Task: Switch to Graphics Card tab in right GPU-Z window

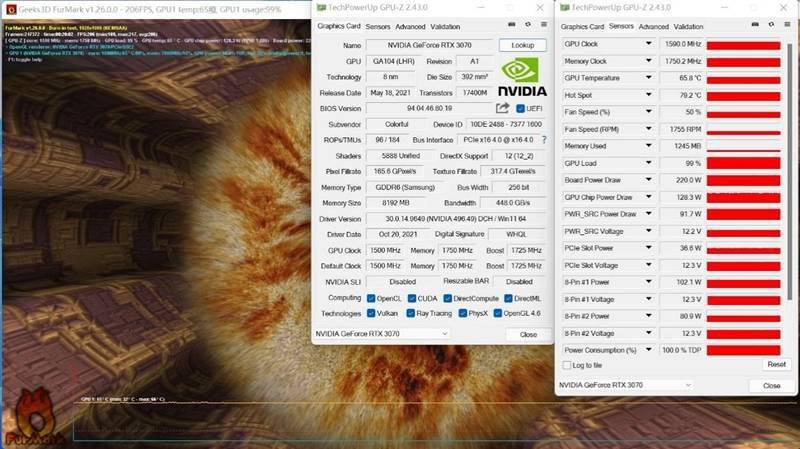Action: pos(582,27)
